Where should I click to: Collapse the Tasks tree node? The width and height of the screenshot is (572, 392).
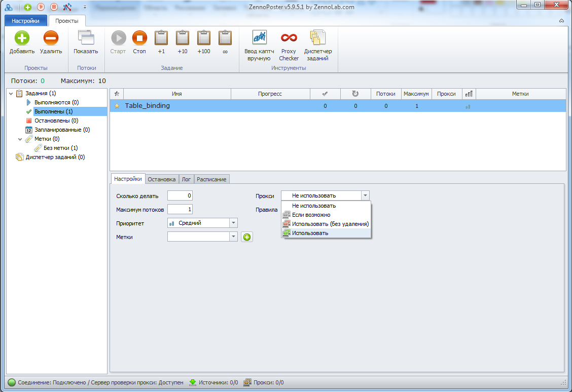tap(11, 93)
